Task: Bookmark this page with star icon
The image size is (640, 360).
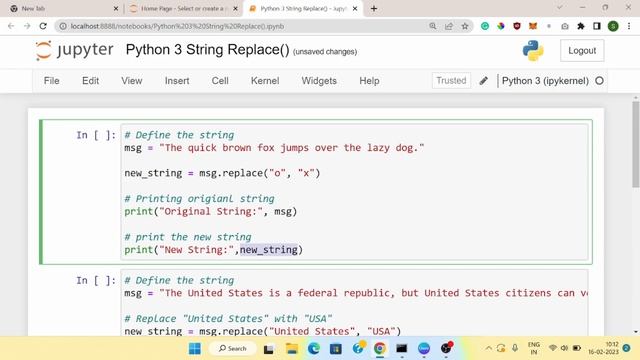Action: [x=464, y=26]
